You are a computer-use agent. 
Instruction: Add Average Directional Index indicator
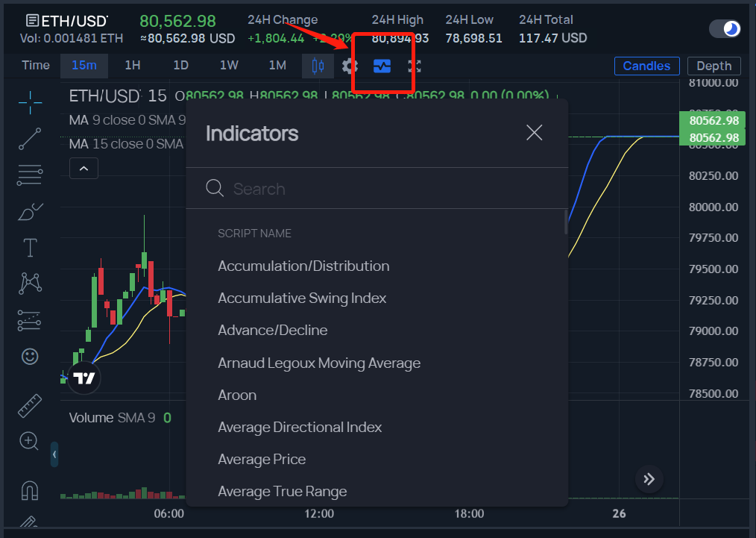click(x=300, y=427)
